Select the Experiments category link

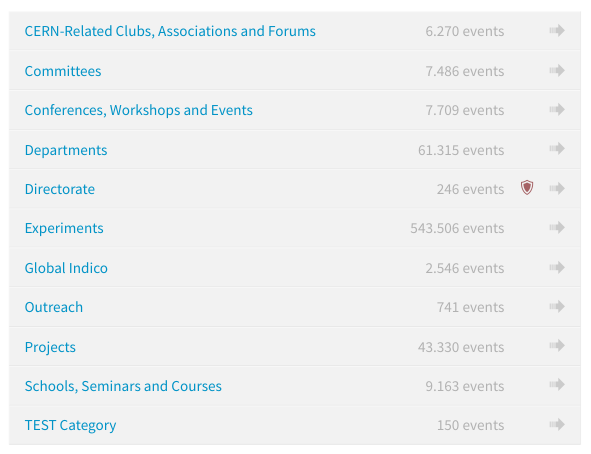click(x=64, y=228)
